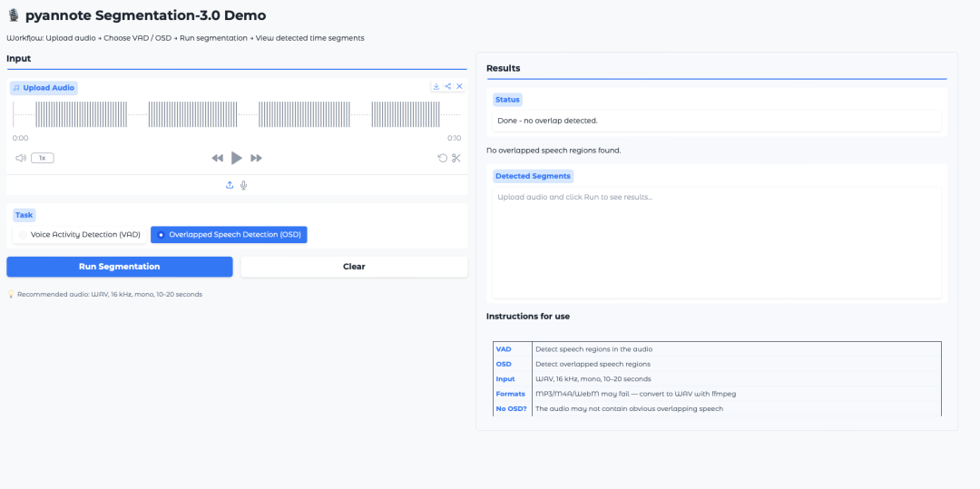Screen dimensions: 980x489
Task: Change the 1x playback speed
Action: pyautogui.click(x=43, y=158)
